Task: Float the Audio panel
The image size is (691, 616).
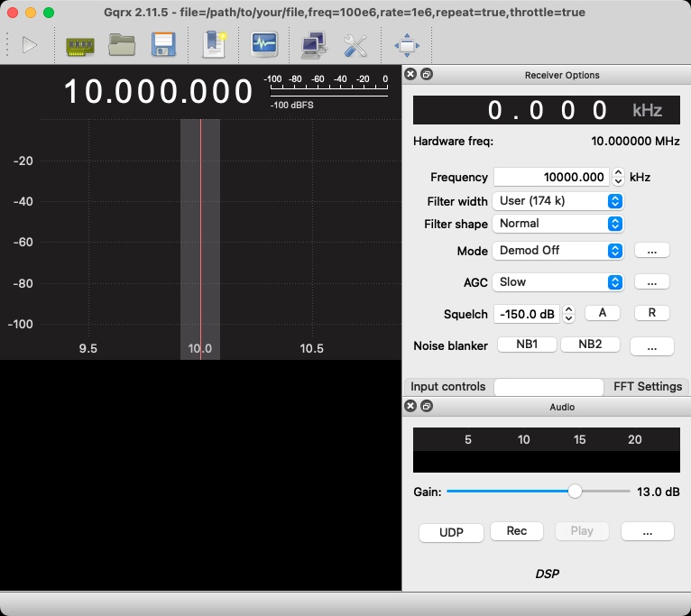Action: coord(426,406)
